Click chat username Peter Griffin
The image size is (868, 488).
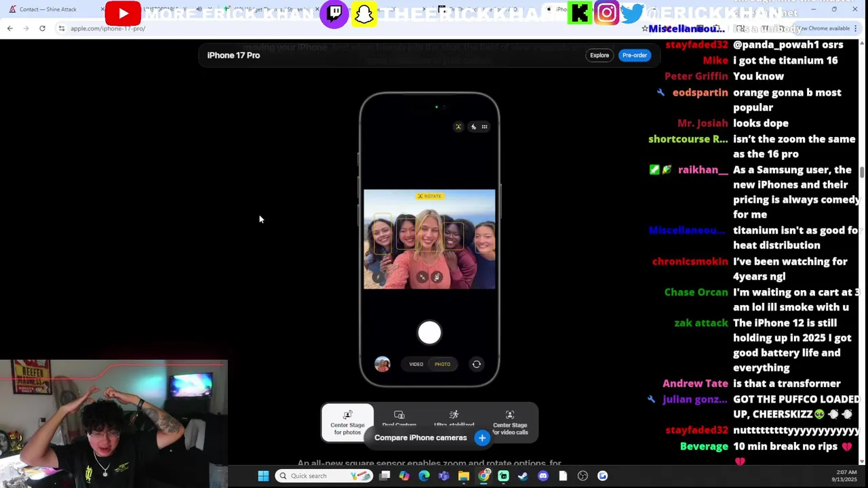pyautogui.click(x=696, y=77)
